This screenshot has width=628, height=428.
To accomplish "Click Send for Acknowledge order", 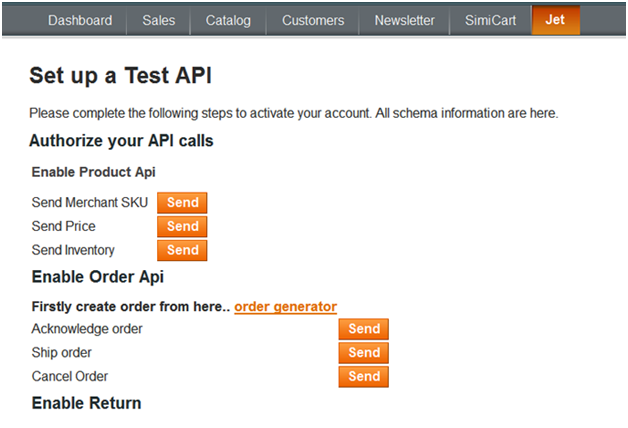I will (364, 329).
